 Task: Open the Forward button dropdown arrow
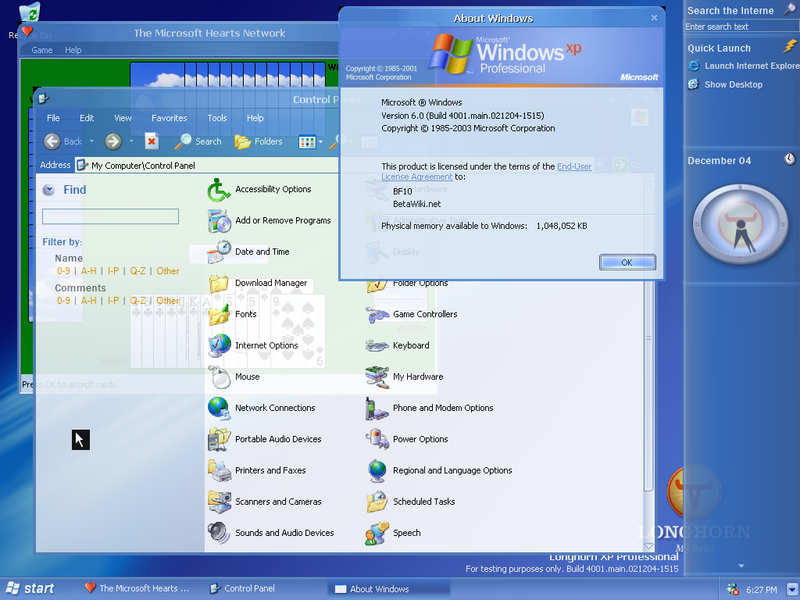[x=131, y=141]
